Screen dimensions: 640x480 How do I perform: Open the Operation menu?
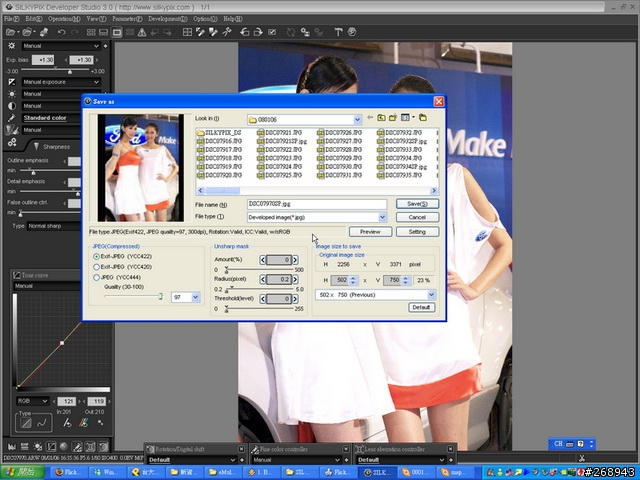(x=64, y=19)
